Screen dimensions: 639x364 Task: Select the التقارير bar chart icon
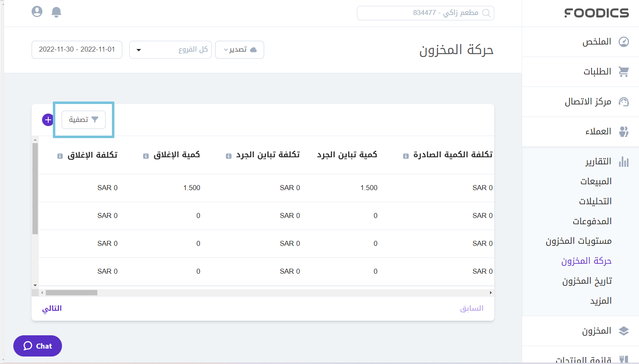pos(624,162)
